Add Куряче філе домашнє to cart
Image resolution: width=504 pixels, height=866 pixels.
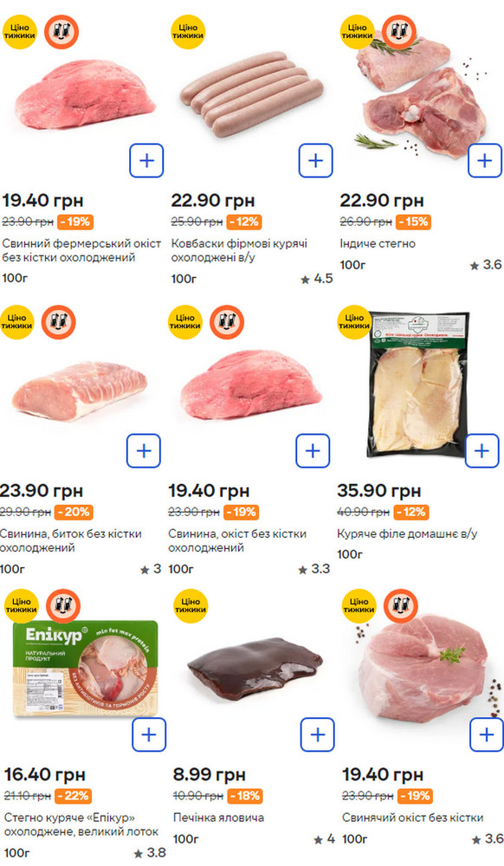click(x=482, y=450)
